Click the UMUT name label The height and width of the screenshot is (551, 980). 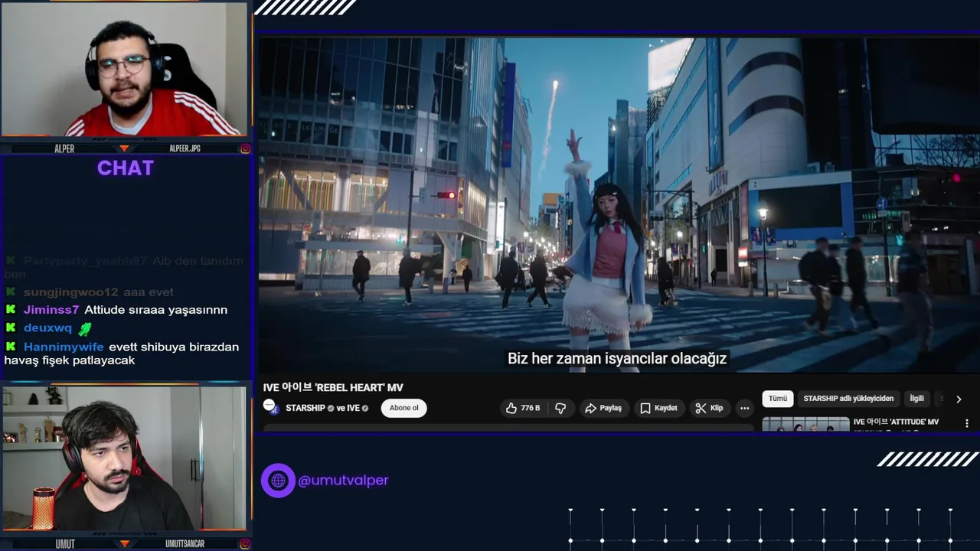[x=64, y=543]
